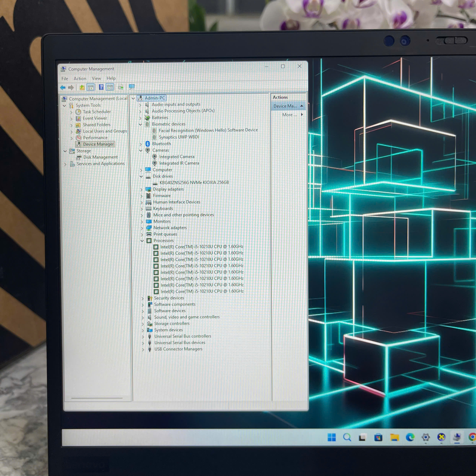
Task: Click the Keyboards category icon
Action: pos(149,209)
